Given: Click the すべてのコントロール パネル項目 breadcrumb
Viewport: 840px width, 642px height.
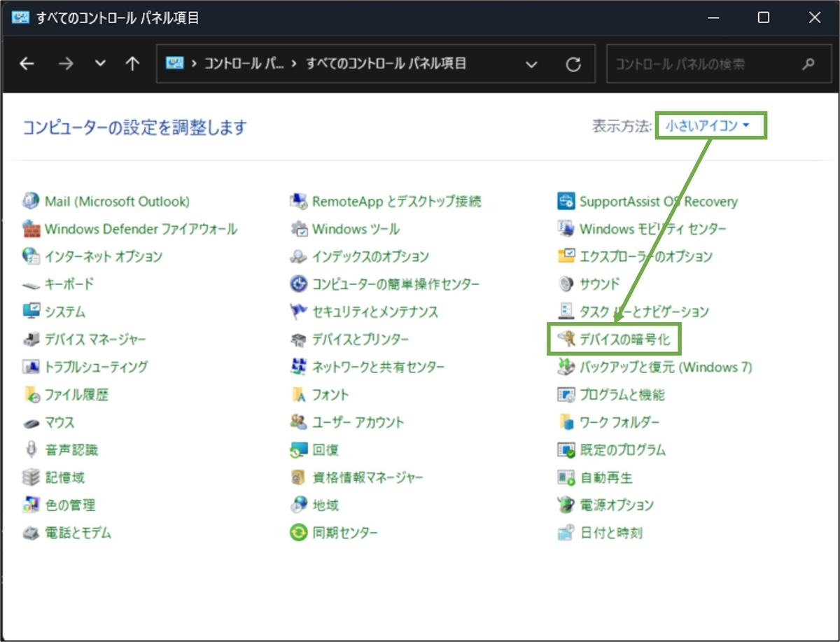Looking at the screenshot, I should 386,64.
